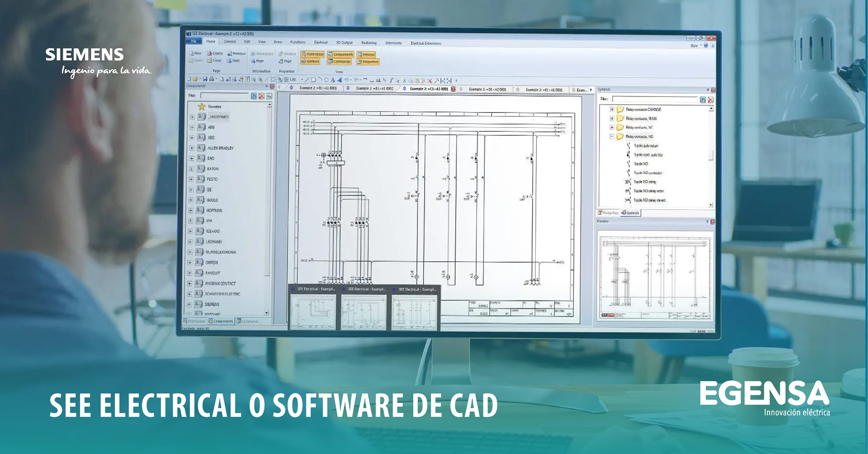Click the open-folder icon in quick toolbar
868x454 pixels.
point(195,79)
